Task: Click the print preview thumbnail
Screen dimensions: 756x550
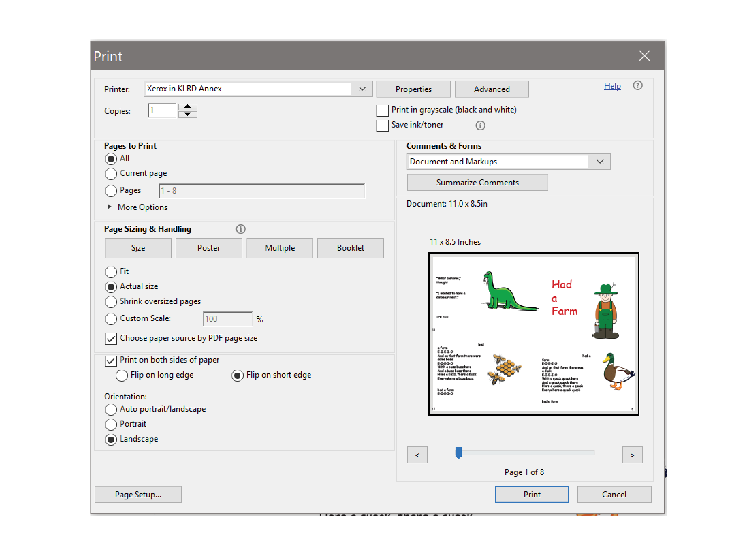Action: (534, 334)
